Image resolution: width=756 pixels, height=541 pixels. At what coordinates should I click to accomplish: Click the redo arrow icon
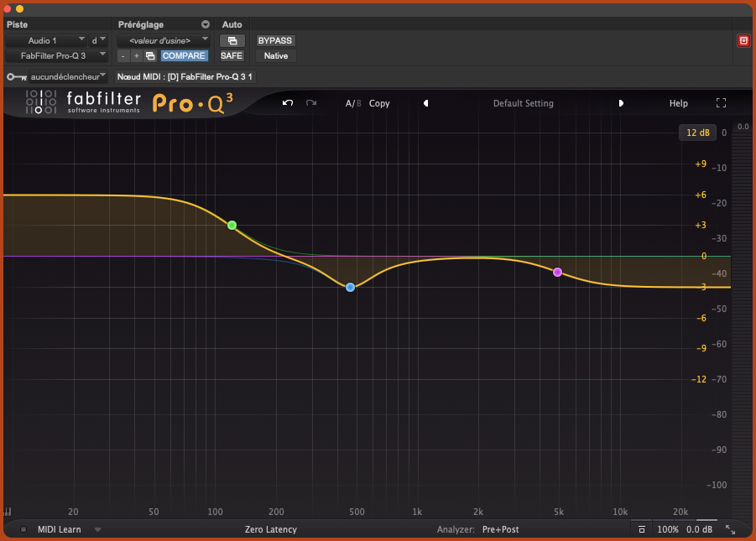click(x=311, y=103)
